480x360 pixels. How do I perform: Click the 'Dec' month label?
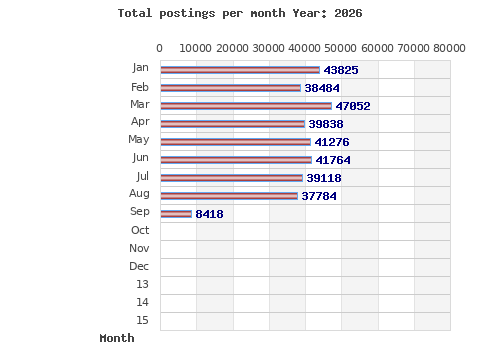(139, 266)
